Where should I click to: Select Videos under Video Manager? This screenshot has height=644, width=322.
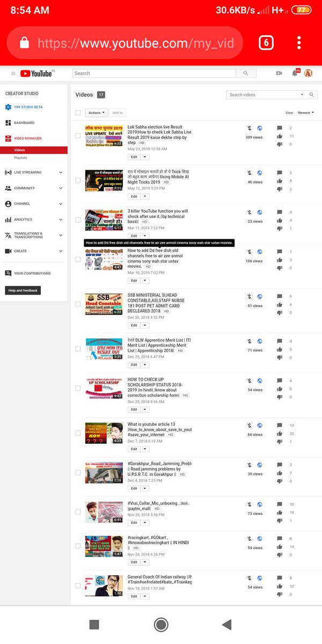pos(34,150)
